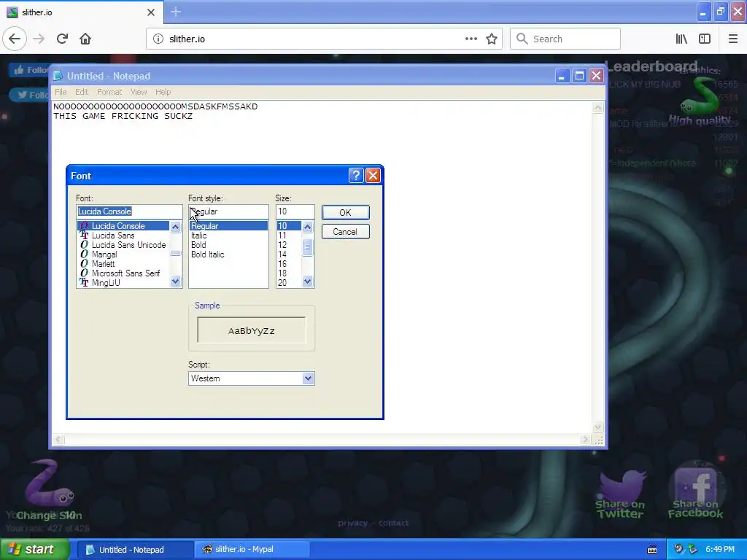Toggle the browser sidebar icon
This screenshot has height=560, width=747.
[x=705, y=39]
